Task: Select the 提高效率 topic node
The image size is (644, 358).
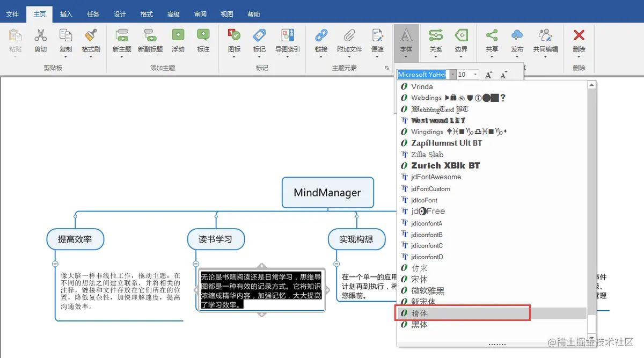Action: 75,239
